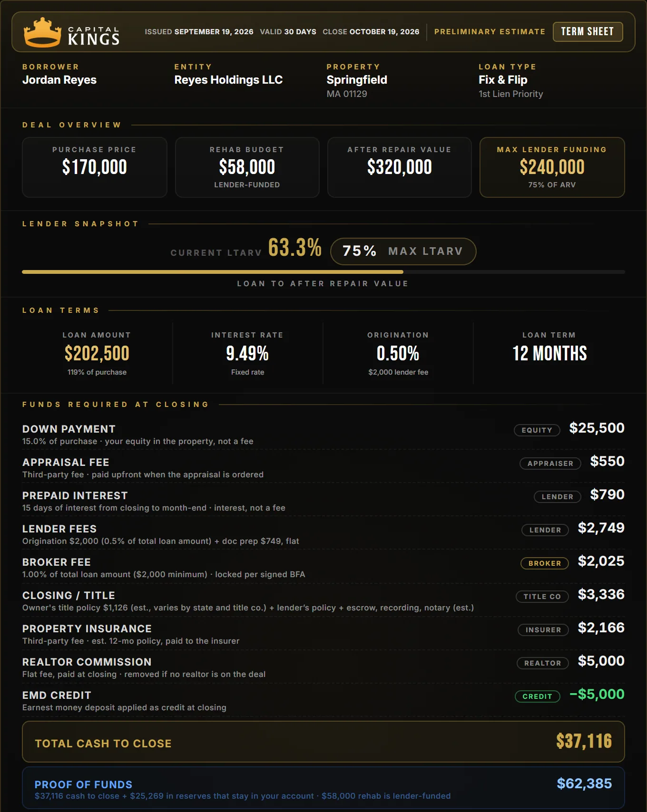
Task: Click property Springfield
Action: click(x=357, y=80)
